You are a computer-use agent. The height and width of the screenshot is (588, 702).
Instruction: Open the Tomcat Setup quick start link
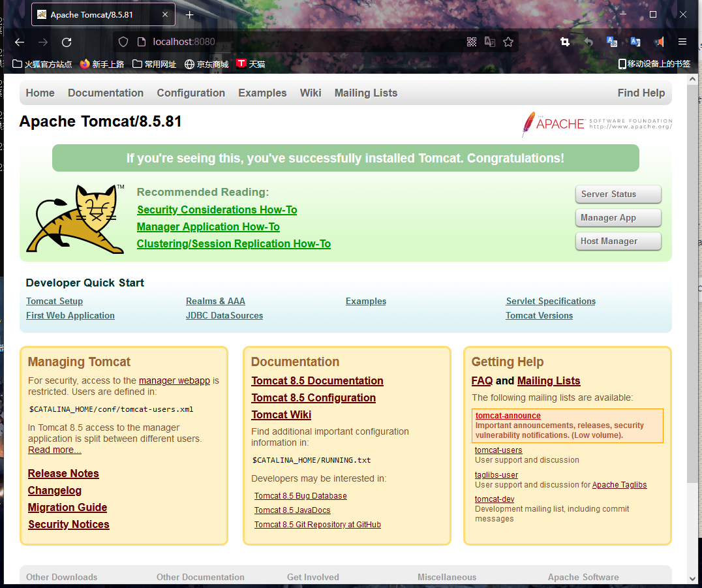[54, 301]
